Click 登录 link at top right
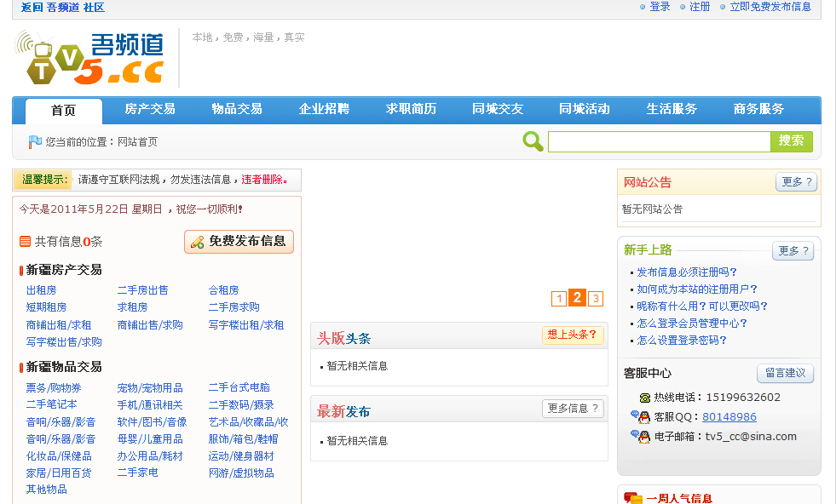The image size is (836, 504). coord(660,7)
